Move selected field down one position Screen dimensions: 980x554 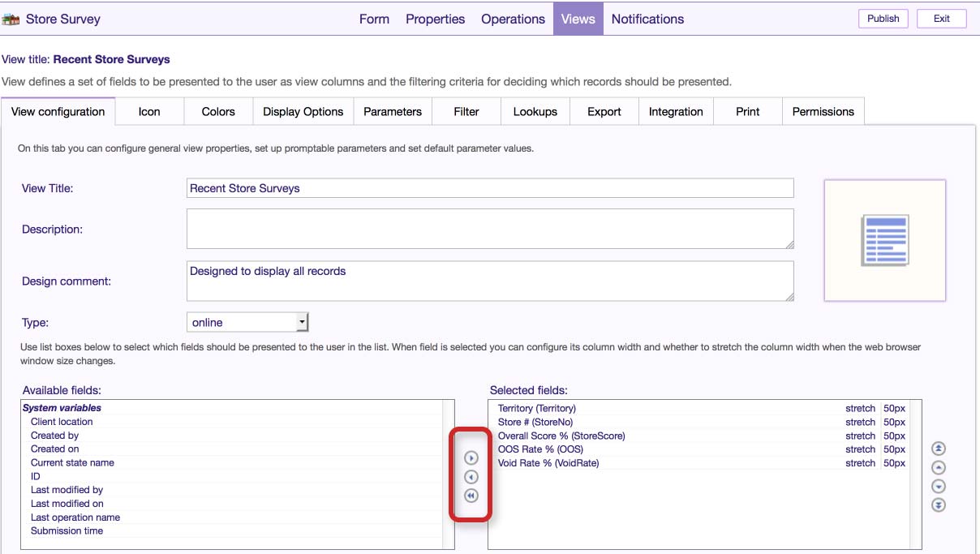(x=939, y=487)
